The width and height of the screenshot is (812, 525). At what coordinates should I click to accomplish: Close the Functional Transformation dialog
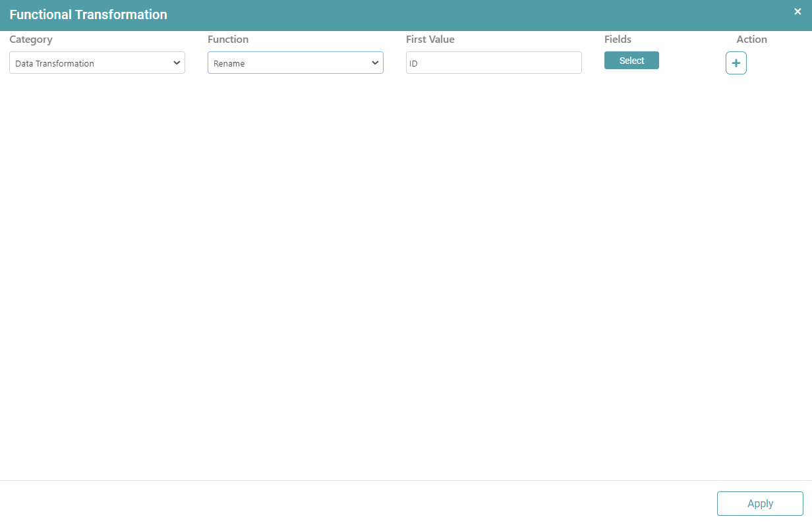797,11
